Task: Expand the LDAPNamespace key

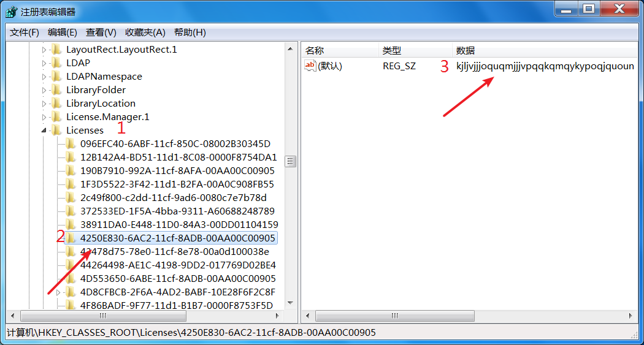Action: click(x=44, y=77)
